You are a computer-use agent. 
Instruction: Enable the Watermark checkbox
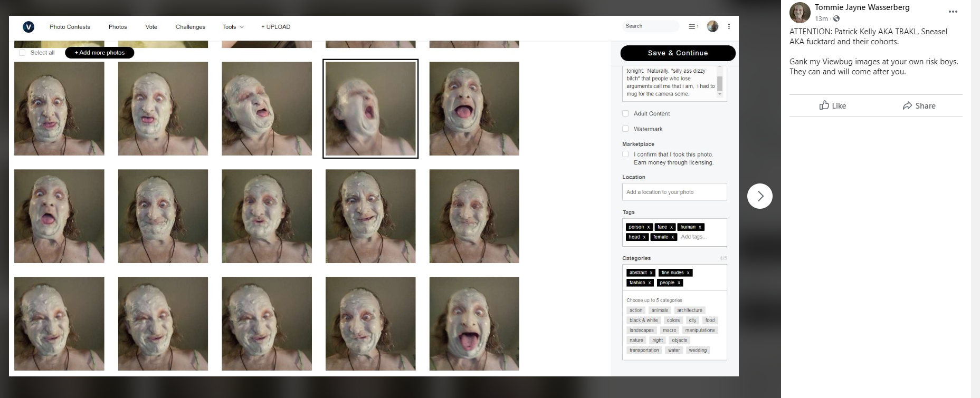click(x=625, y=129)
